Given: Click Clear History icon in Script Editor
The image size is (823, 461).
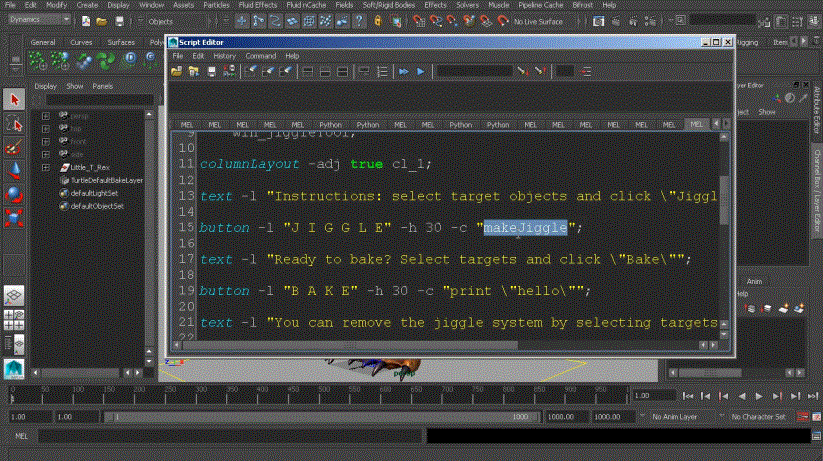Looking at the screenshot, I should pyautogui.click(x=251, y=71).
